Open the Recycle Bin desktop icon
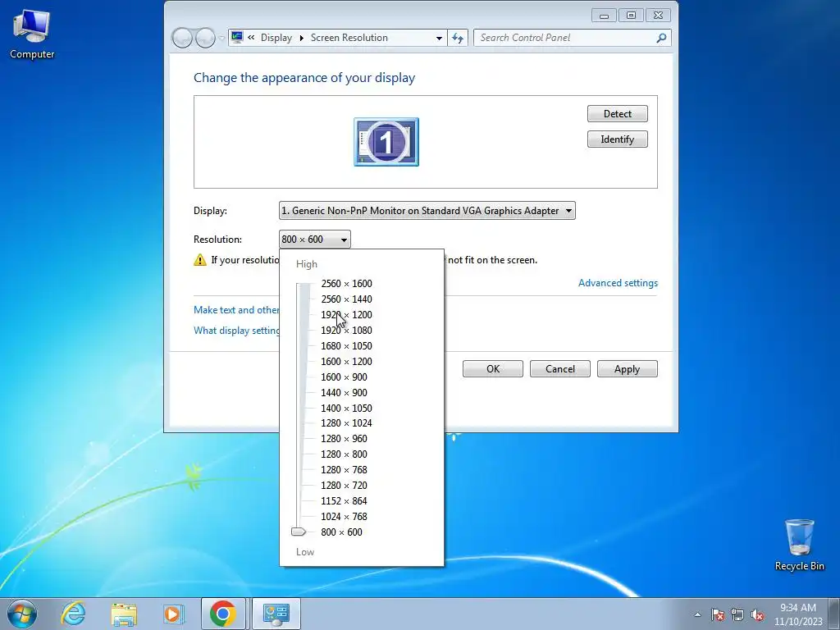The image size is (840, 630). pos(799,545)
